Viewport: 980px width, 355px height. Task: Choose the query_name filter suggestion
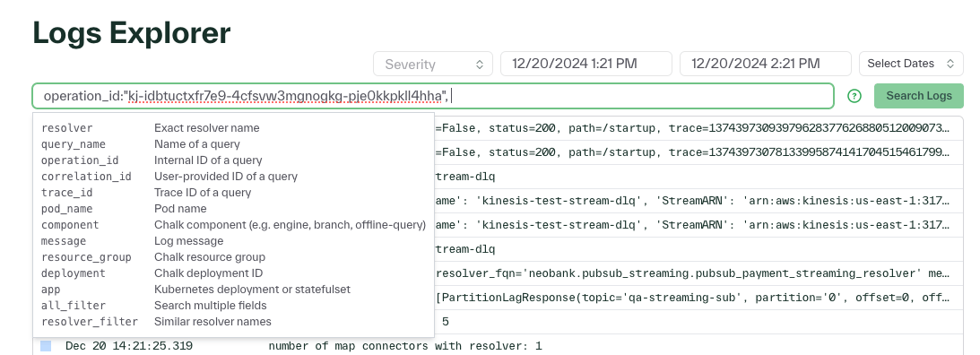tap(233, 144)
